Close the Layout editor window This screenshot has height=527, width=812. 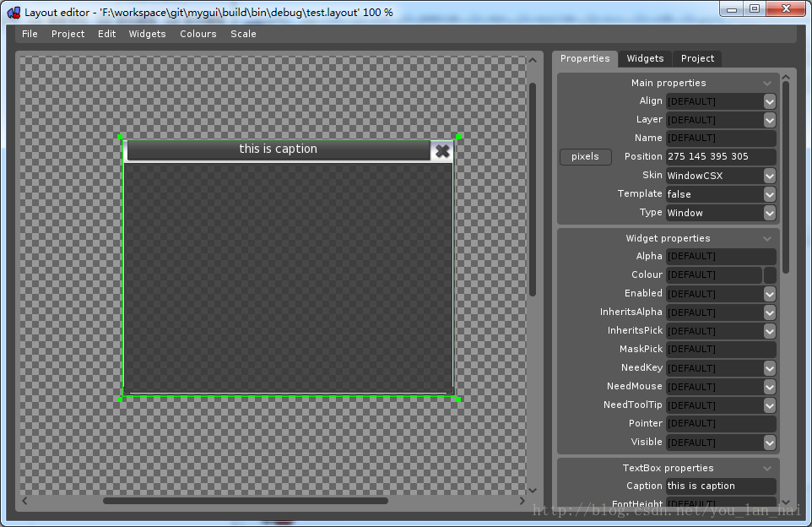coord(786,9)
